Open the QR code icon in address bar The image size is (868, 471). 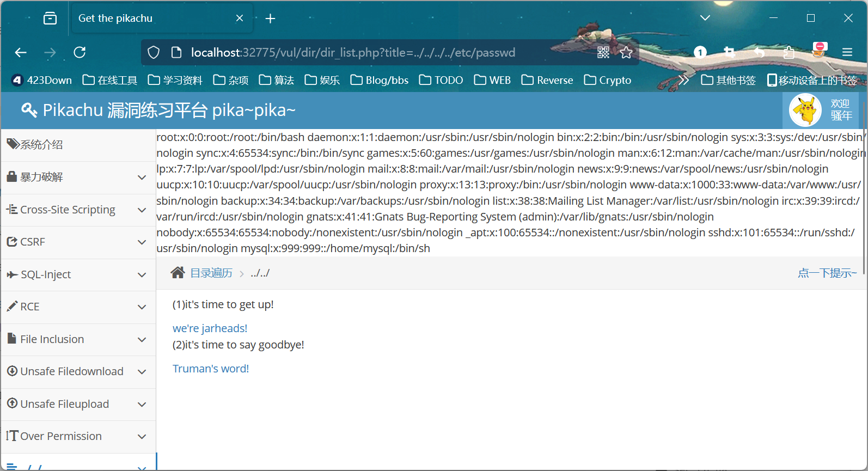click(603, 52)
